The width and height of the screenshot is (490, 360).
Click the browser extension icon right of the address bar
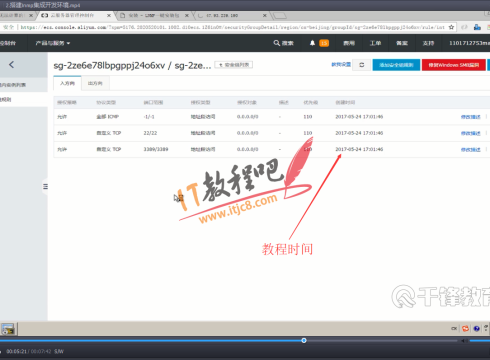[477, 27]
